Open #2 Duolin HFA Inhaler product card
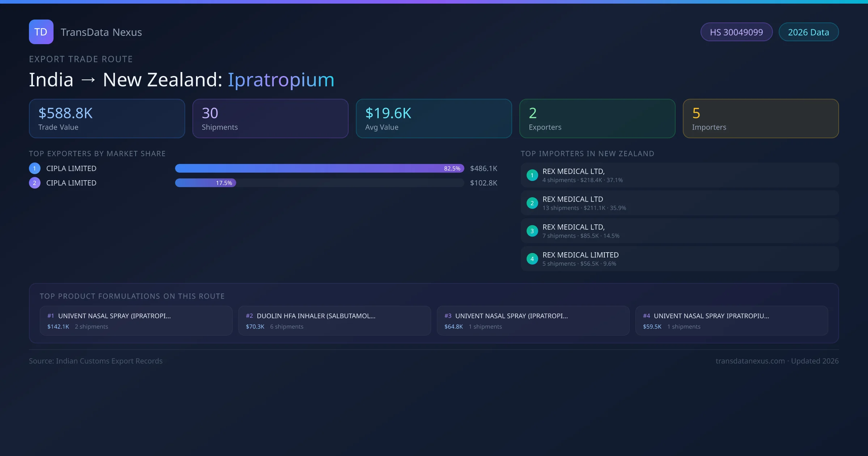Viewport: 868px width, 456px height. (334, 321)
